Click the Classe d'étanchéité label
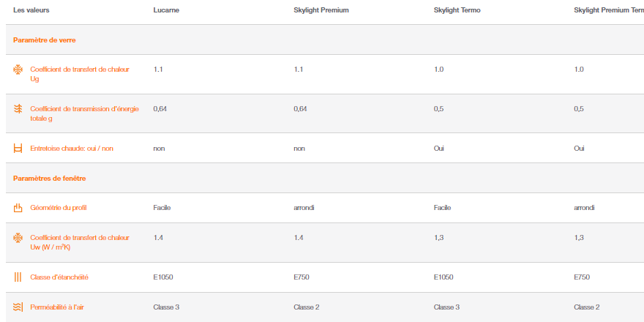Viewport: 644px width, 322px height. pyautogui.click(x=59, y=277)
